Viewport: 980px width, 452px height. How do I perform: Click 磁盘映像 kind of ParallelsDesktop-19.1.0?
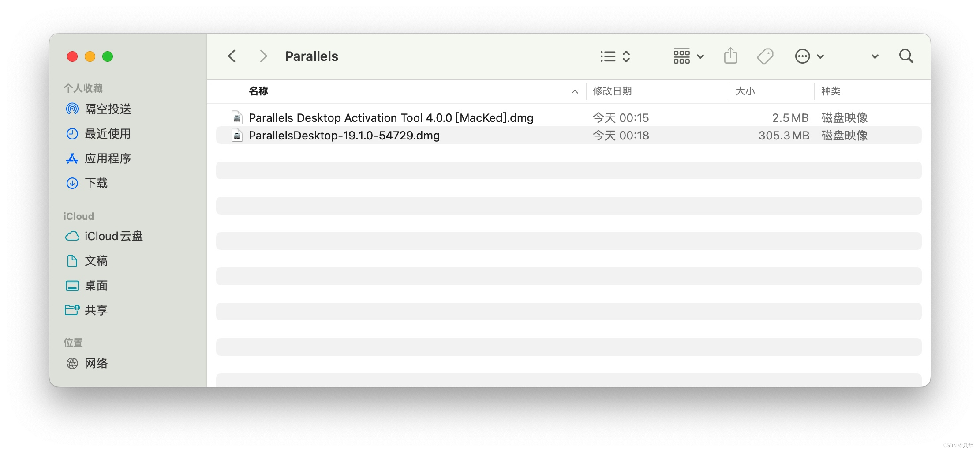click(844, 136)
